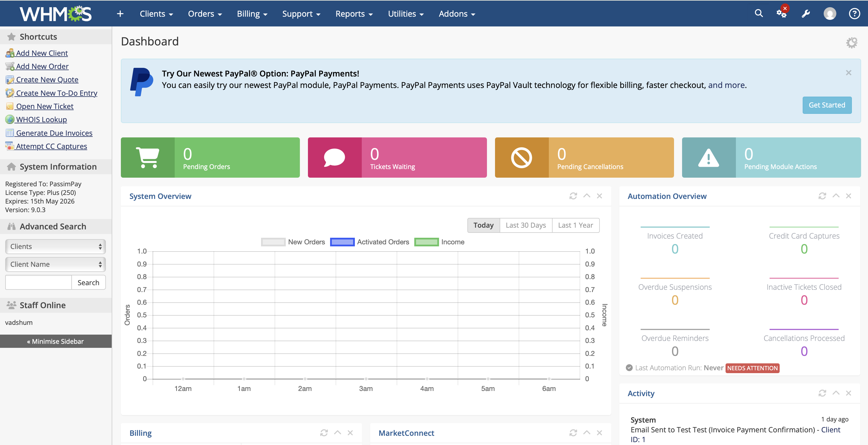The height and width of the screenshot is (445, 868).
Task: Switch chart to Last 30 Days
Action: click(526, 225)
